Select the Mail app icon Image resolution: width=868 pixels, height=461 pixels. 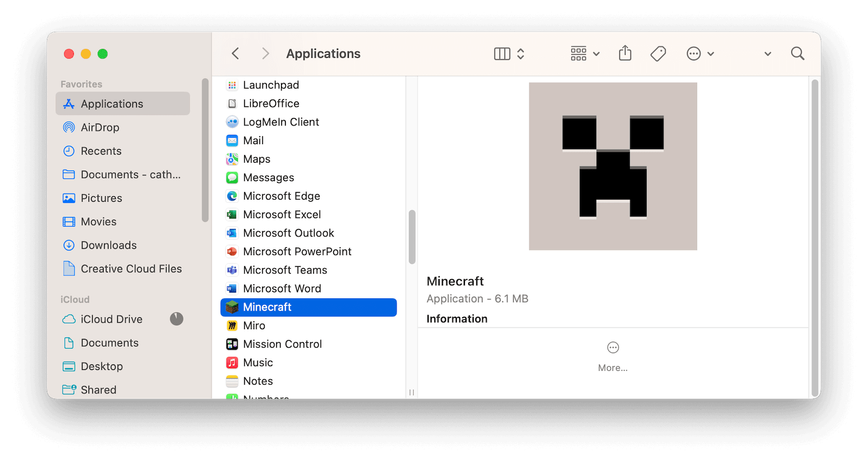click(232, 140)
